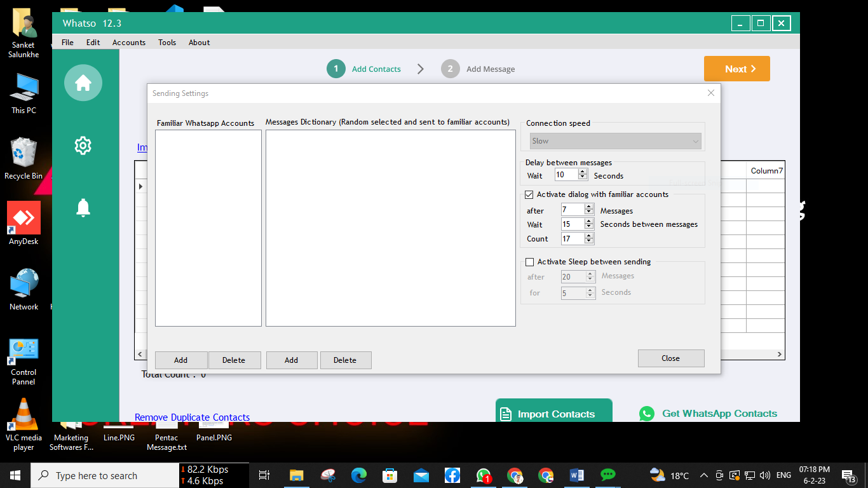Click Delete under Messages Dictionary
This screenshot has height=488, width=868.
tap(345, 360)
